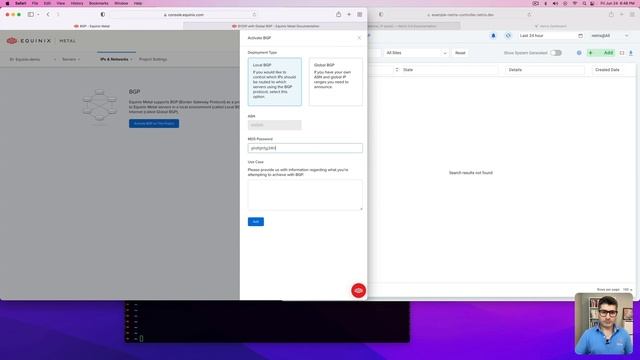Click the calendar icon in time range field
Image resolution: width=640 pixels, height=360 pixels.
(580, 36)
